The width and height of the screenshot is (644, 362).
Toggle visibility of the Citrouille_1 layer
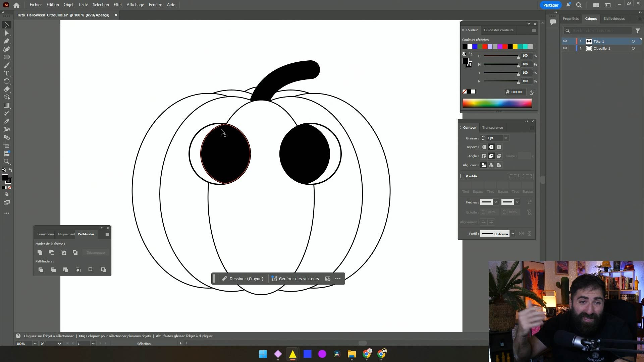(x=565, y=48)
